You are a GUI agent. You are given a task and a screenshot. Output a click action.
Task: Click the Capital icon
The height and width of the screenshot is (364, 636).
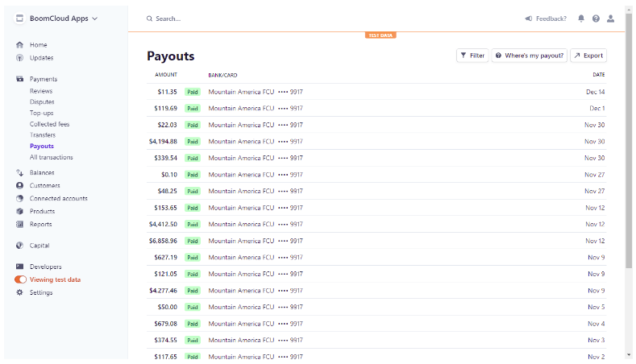tap(19, 246)
